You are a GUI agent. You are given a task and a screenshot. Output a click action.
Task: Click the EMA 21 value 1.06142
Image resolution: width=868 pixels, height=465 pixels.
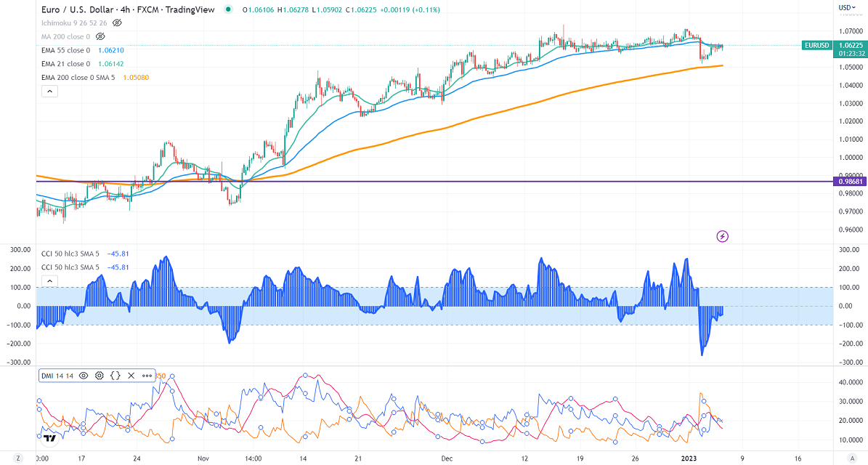coord(110,64)
